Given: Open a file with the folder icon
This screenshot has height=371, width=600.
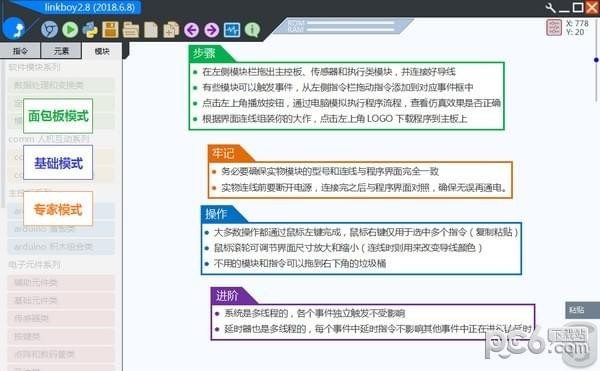Looking at the screenshot, I should coord(130,30).
